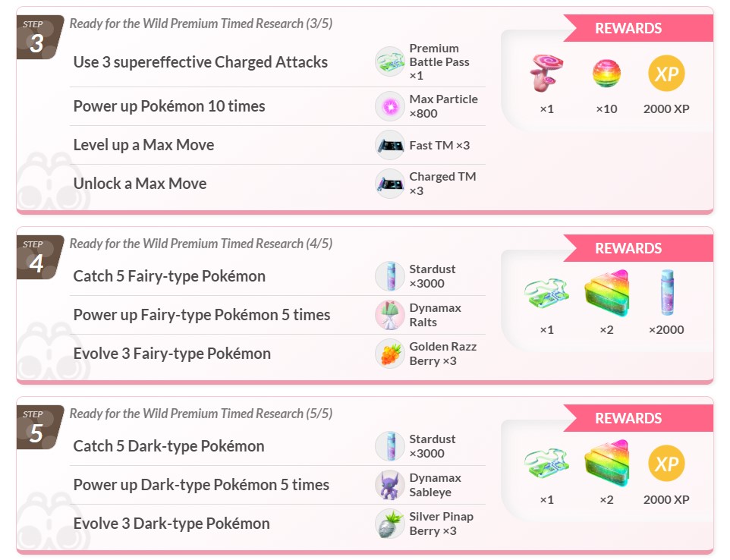This screenshot has width=730, height=560.
Task: Click the XP badge in Step 3 rewards
Action: (x=666, y=74)
